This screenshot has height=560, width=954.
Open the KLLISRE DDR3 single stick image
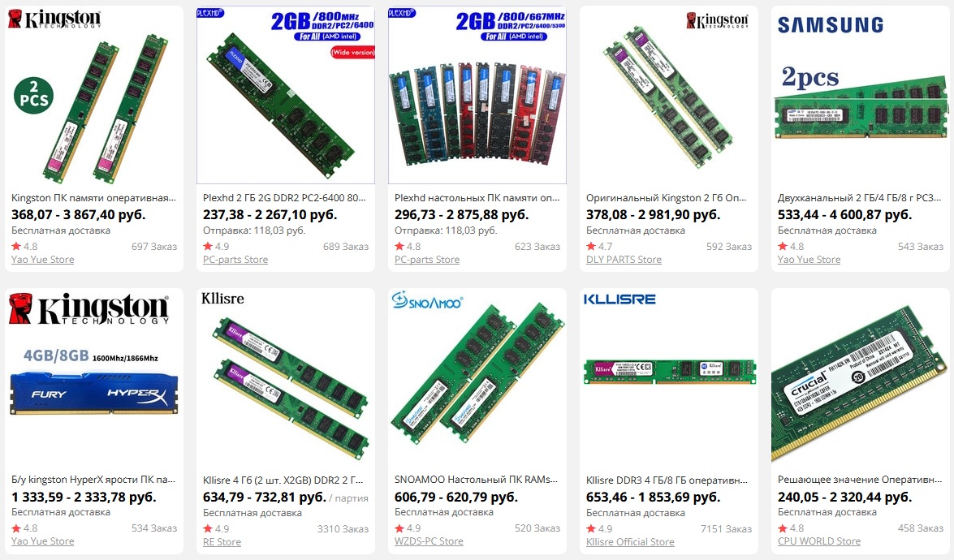coord(669,377)
